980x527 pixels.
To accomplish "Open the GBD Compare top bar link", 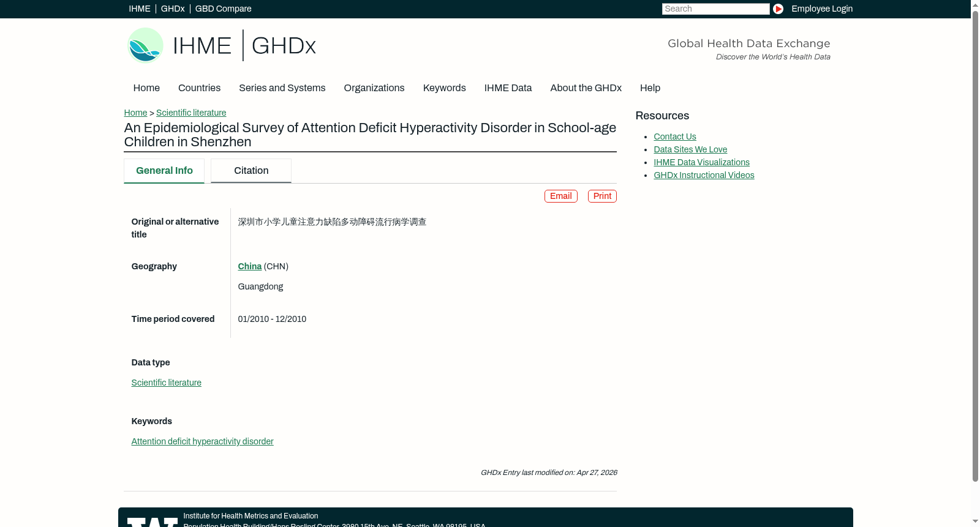I will [x=223, y=9].
